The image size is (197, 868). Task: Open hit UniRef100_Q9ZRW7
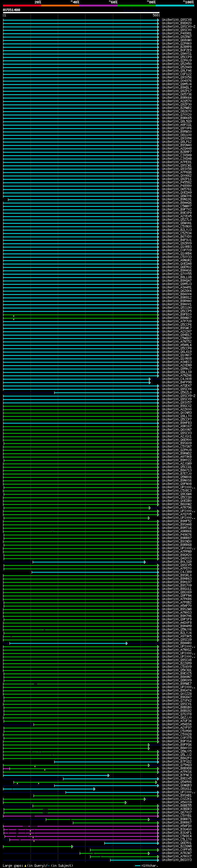click(177, 37)
